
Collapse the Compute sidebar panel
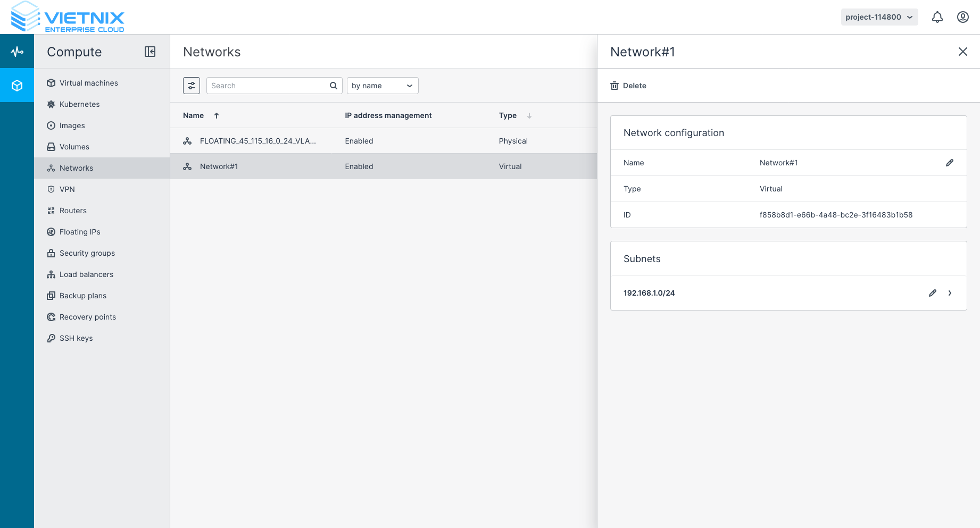150,52
